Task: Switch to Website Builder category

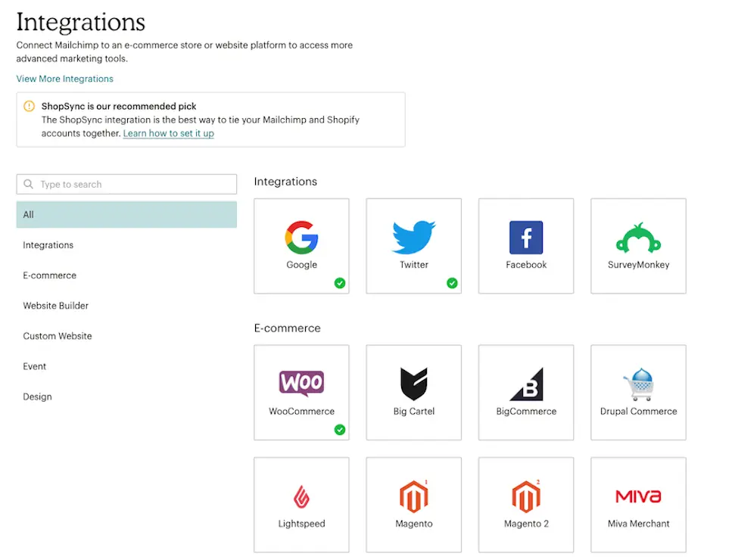Action: 56,306
